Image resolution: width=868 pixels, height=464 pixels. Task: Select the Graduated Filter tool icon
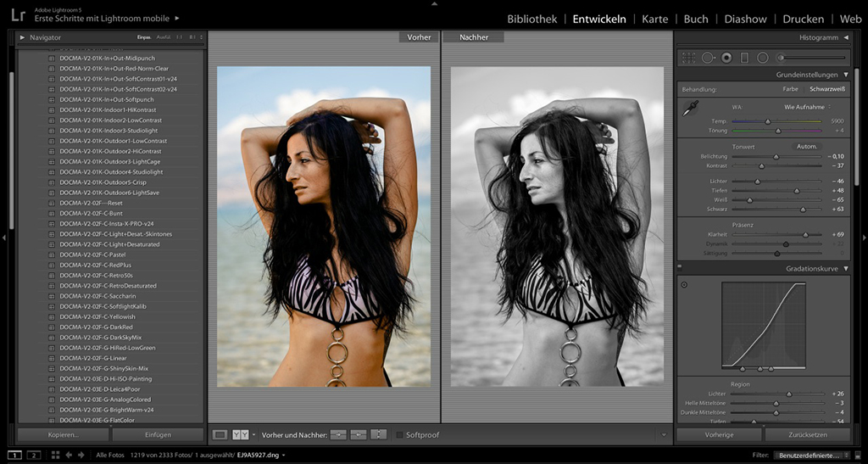point(744,58)
